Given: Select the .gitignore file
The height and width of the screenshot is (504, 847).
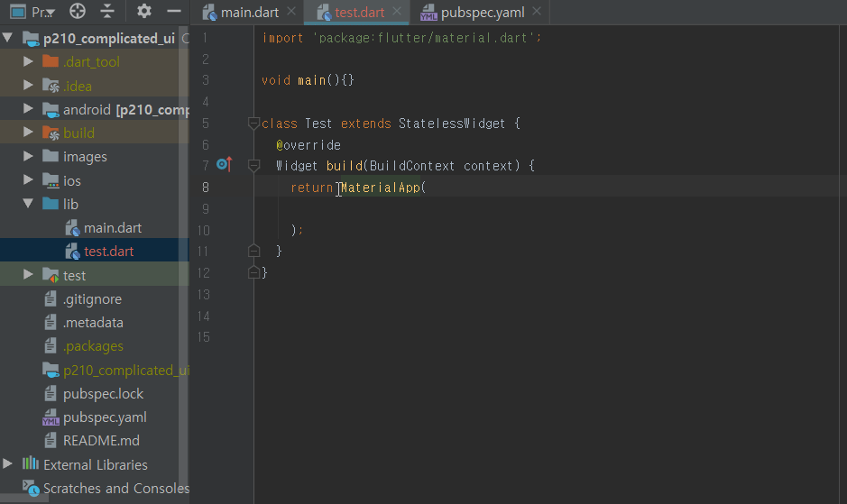Looking at the screenshot, I should 92,298.
